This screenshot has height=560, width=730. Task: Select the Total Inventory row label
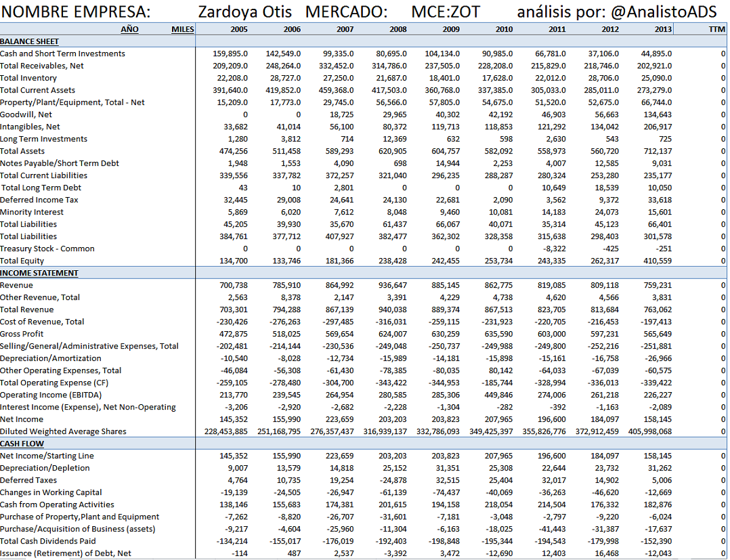point(28,78)
